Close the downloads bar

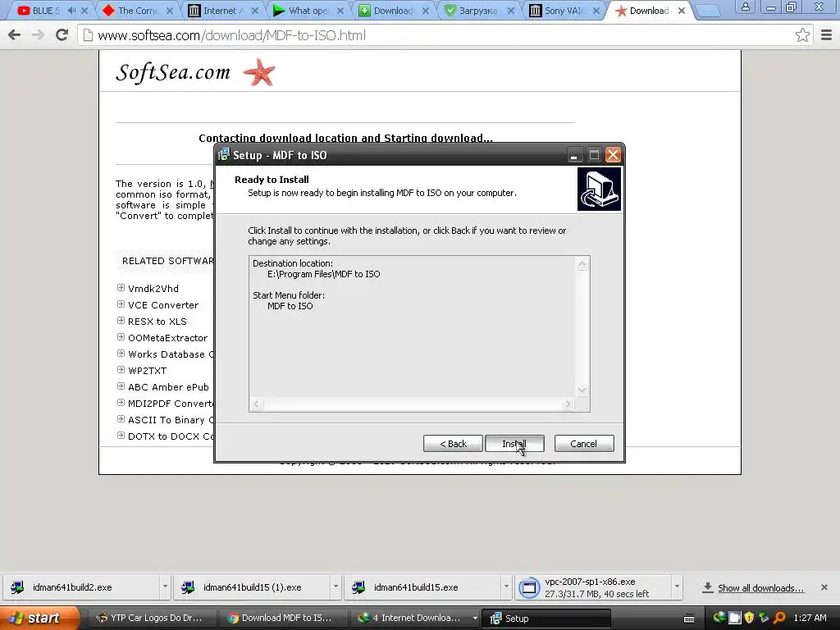(824, 587)
